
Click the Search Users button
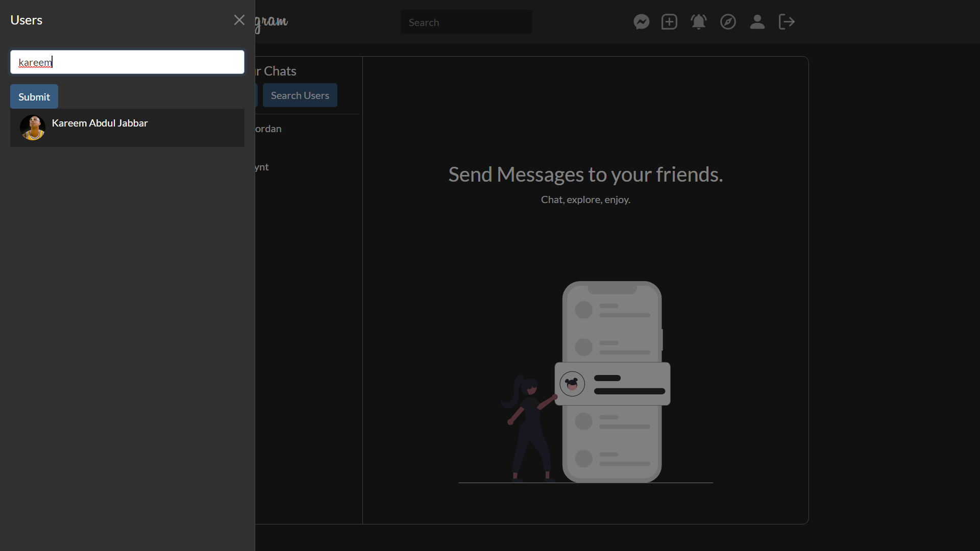[300, 95]
